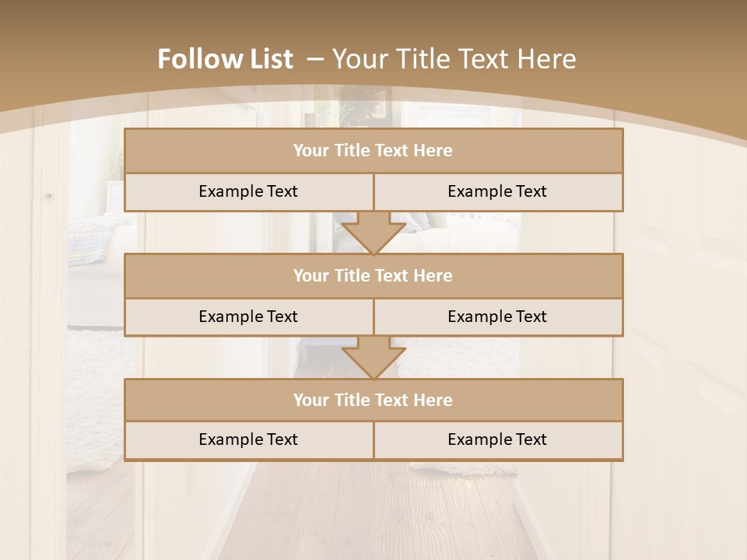Screen dimensions: 747x560
Task: Select the top block's title bar
Action: (x=373, y=150)
